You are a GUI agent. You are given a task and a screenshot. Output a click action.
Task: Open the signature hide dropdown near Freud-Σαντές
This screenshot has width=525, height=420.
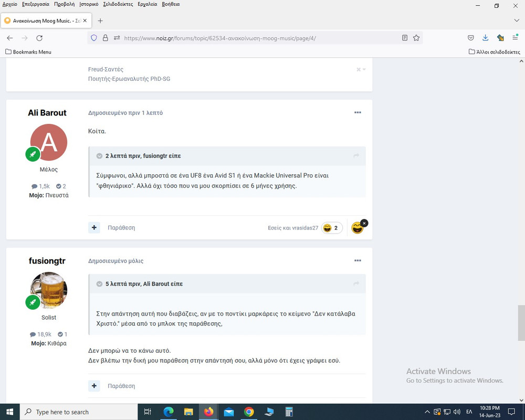click(361, 70)
